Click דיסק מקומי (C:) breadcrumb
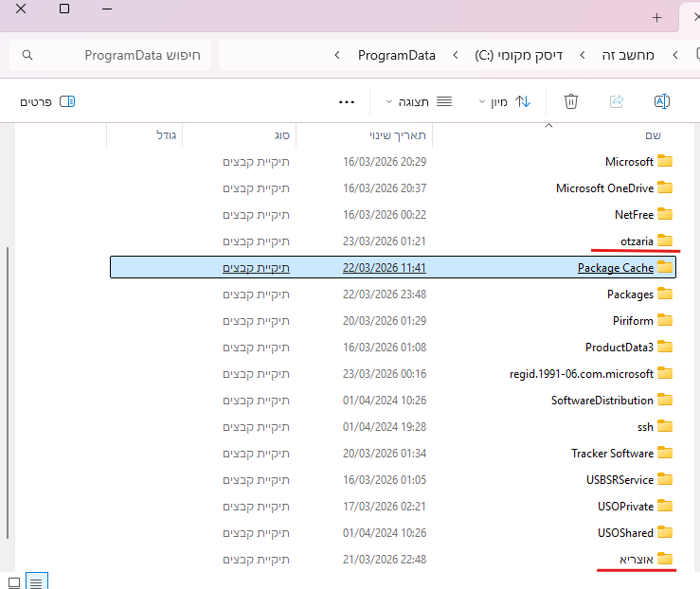This screenshot has height=589, width=700. 518,55
